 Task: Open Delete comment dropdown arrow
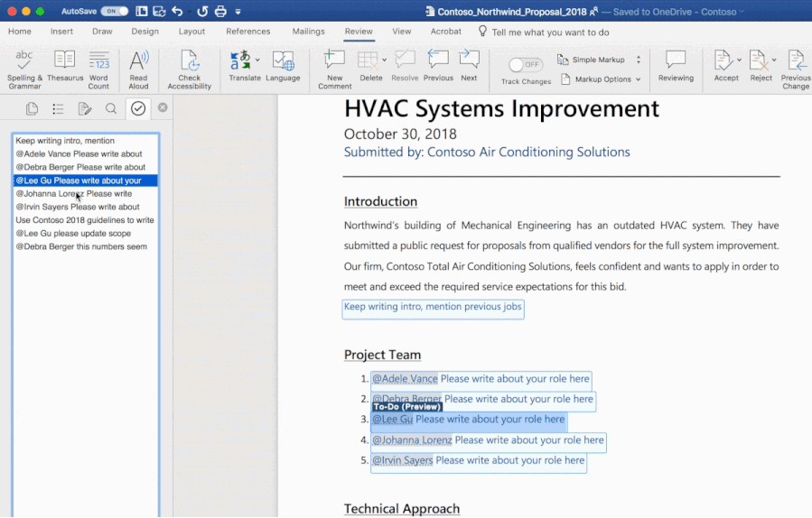[384, 60]
